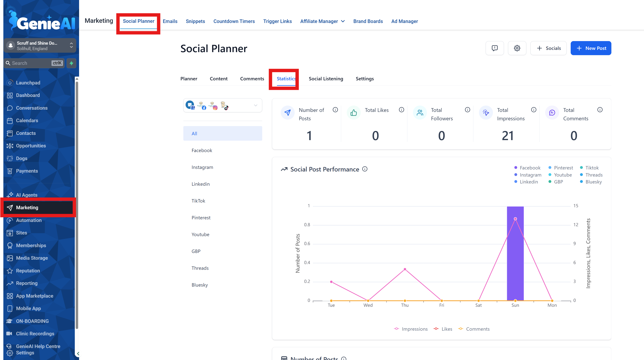Switch to the Social Listening tab
Screen dimensions: 644x360
[x=326, y=79]
